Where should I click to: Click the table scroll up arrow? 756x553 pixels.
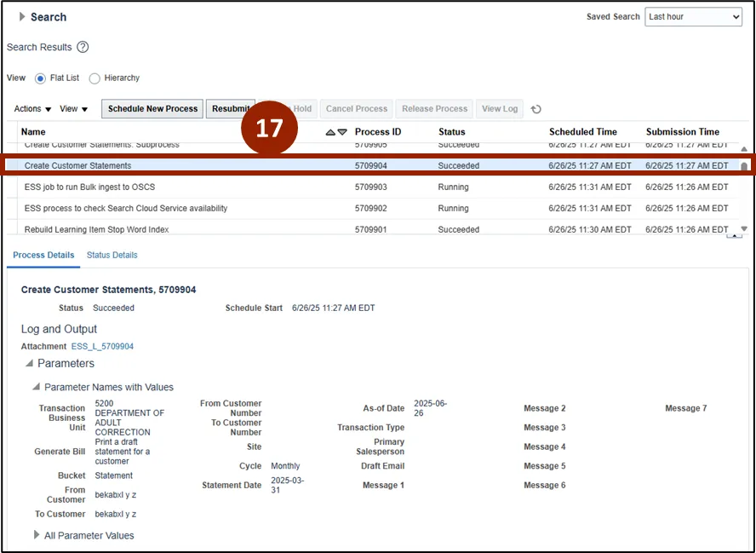[x=744, y=149]
